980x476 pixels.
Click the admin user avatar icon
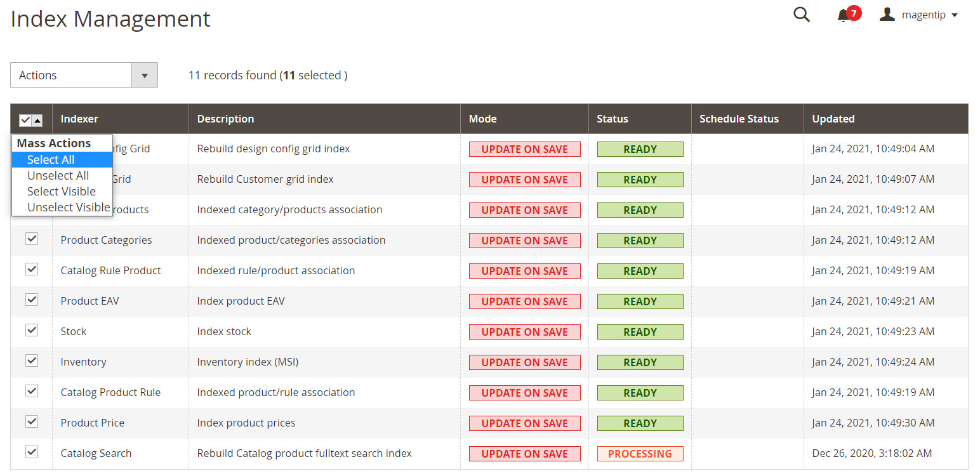887,14
